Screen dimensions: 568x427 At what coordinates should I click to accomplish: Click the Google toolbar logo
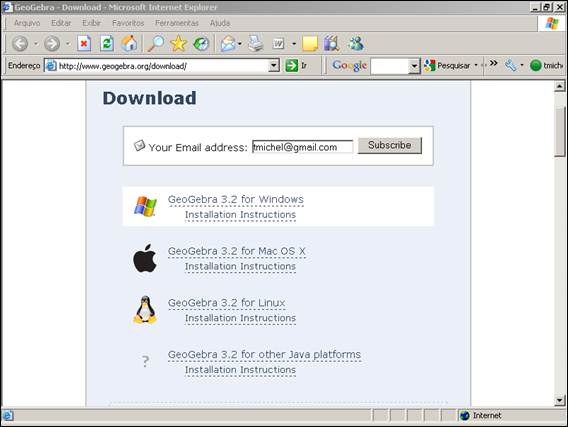pos(350,66)
